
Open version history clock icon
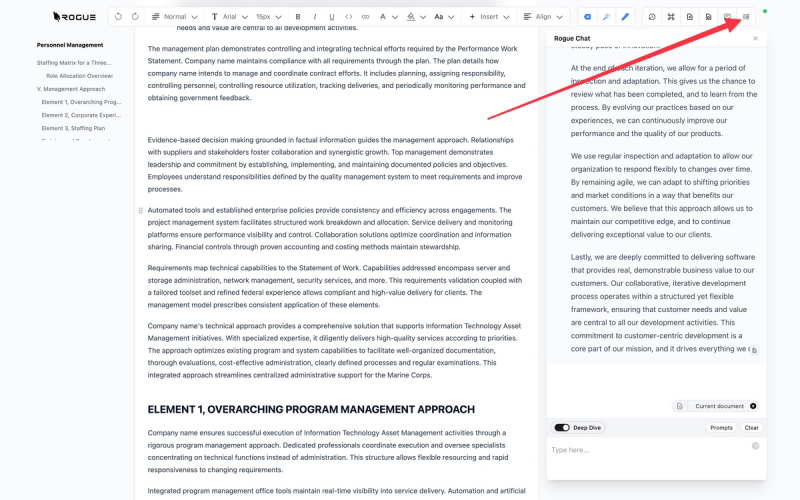coord(652,17)
